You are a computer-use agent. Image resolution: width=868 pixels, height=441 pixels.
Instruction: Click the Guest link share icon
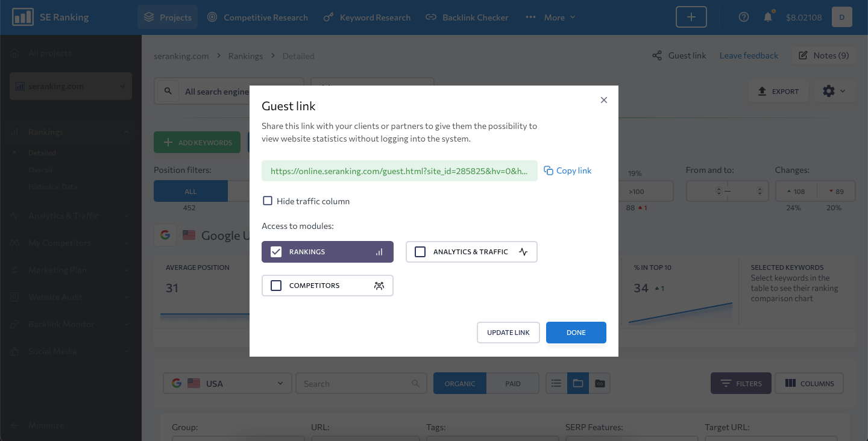pyautogui.click(x=657, y=55)
